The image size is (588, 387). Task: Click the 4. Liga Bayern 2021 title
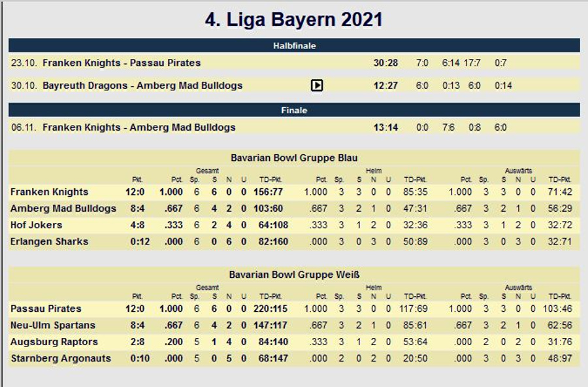(294, 20)
